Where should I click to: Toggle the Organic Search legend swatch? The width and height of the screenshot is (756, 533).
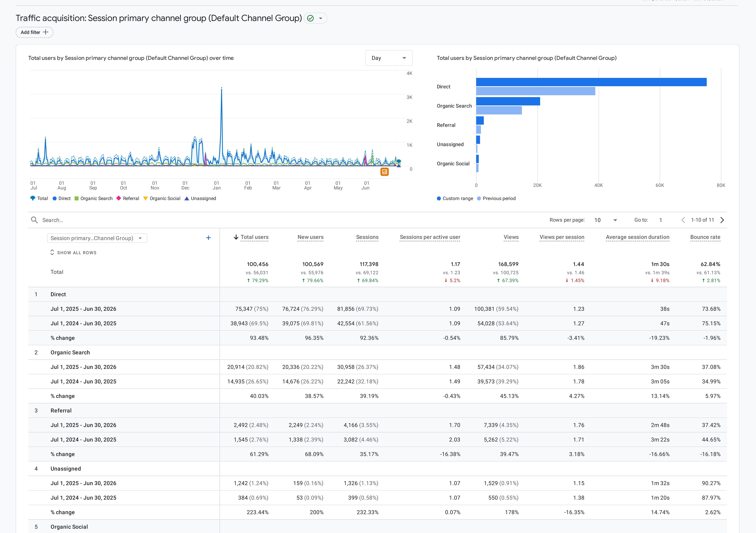(x=76, y=198)
